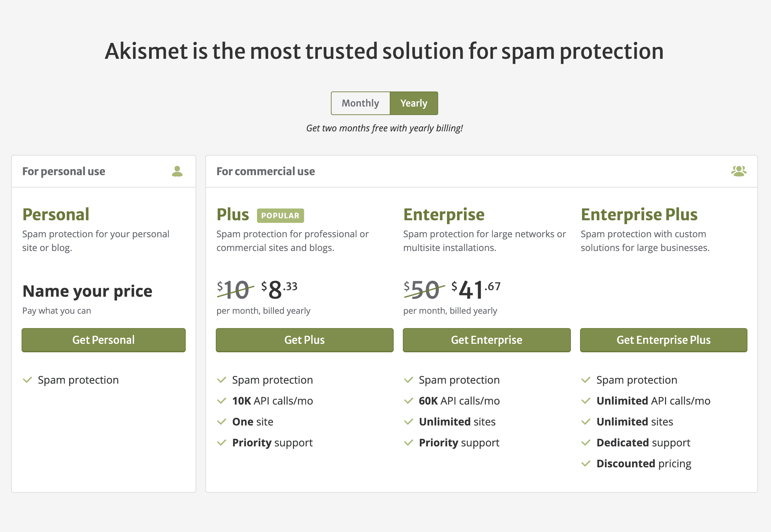Click the 60K API calls/mo feature text
The width and height of the screenshot is (771, 532).
(459, 401)
